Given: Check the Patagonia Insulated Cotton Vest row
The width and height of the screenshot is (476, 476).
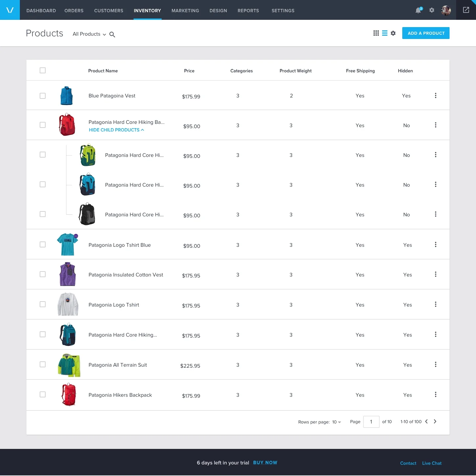Looking at the screenshot, I should click(x=43, y=274).
